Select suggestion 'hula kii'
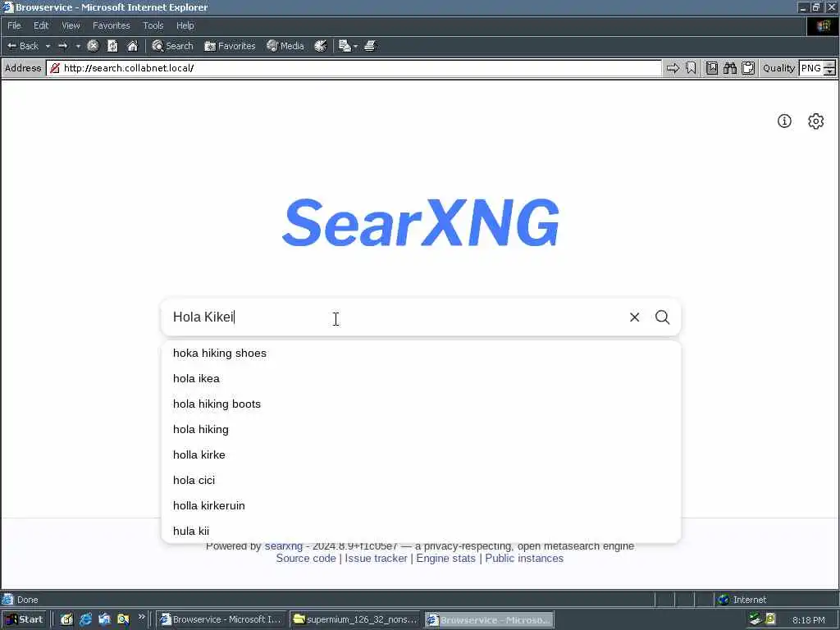Screen dimensions: 840x630 (421, 531)
